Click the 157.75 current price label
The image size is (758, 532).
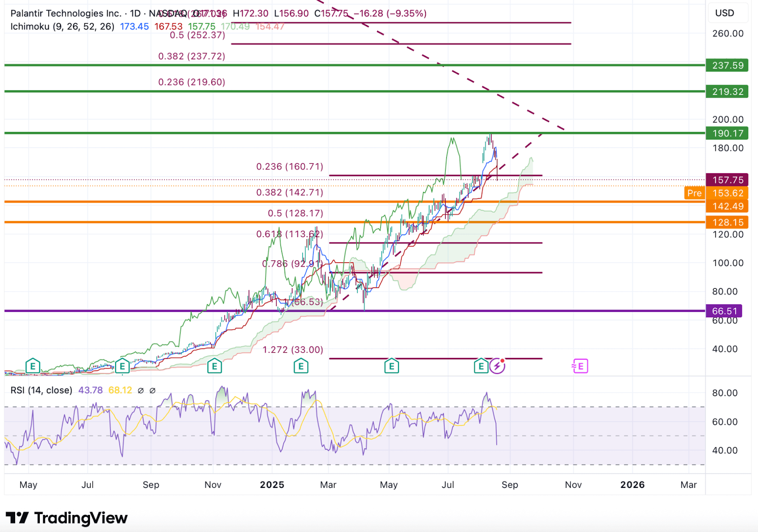(727, 180)
